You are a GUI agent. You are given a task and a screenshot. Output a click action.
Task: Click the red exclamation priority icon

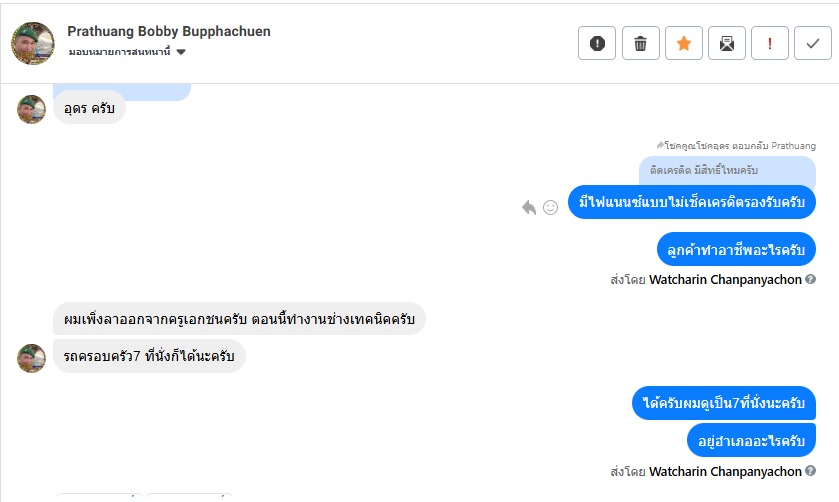[x=770, y=43]
